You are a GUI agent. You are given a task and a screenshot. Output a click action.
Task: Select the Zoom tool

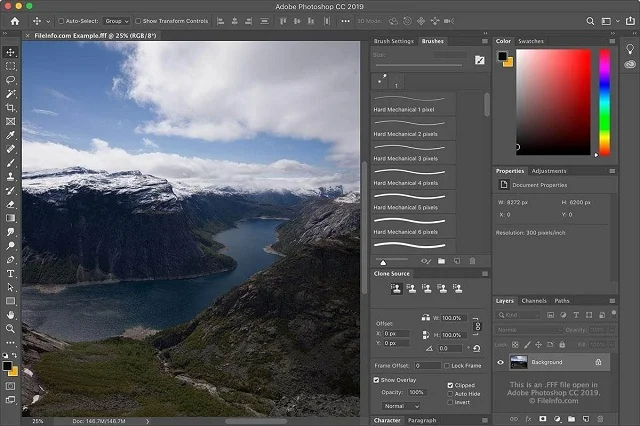10,328
